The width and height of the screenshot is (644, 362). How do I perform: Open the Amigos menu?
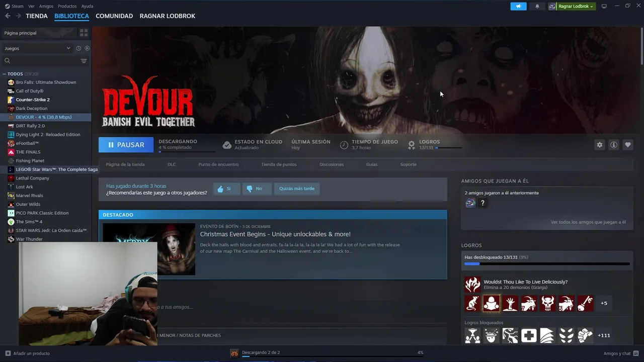pos(46,6)
